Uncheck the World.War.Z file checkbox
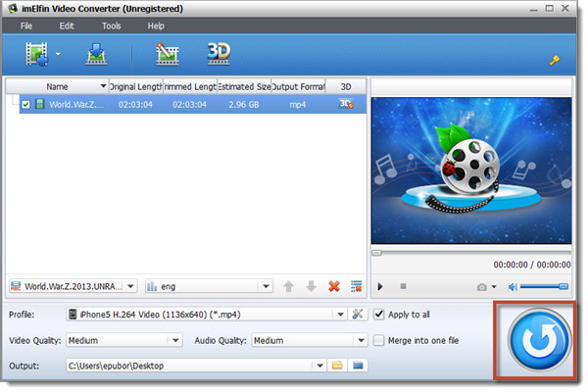The width and height of the screenshot is (588, 392). point(25,104)
